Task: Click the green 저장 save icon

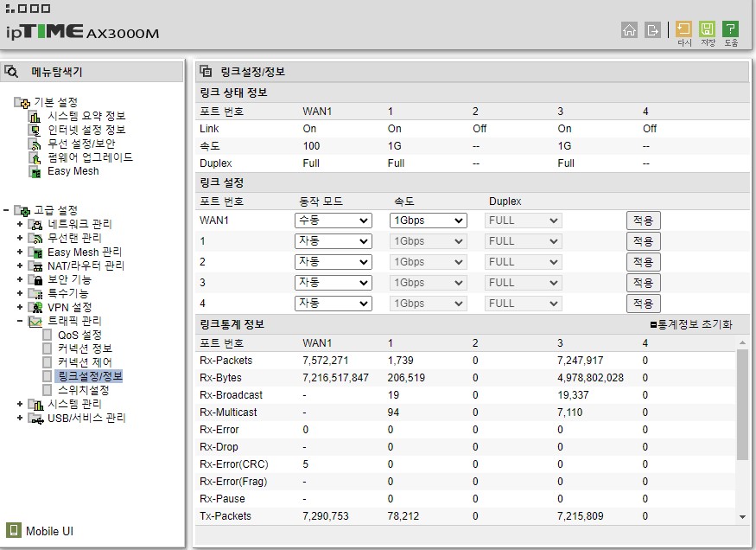Action: 708,29
